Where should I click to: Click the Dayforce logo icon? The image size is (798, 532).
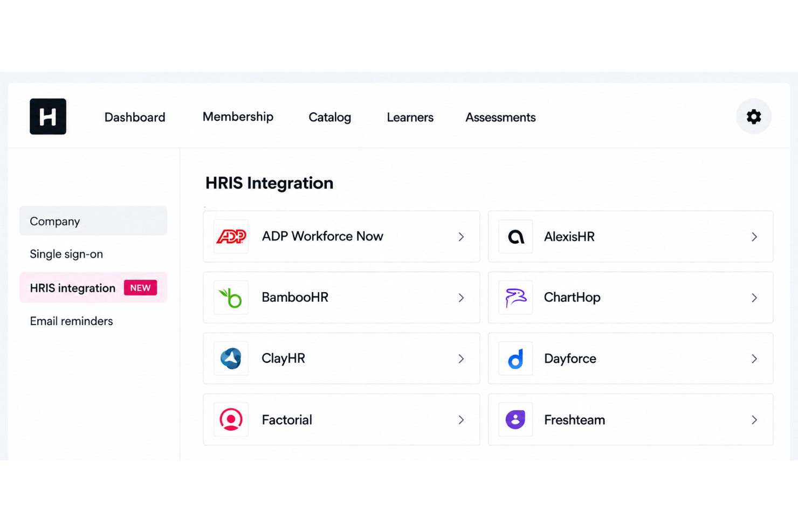click(x=515, y=358)
